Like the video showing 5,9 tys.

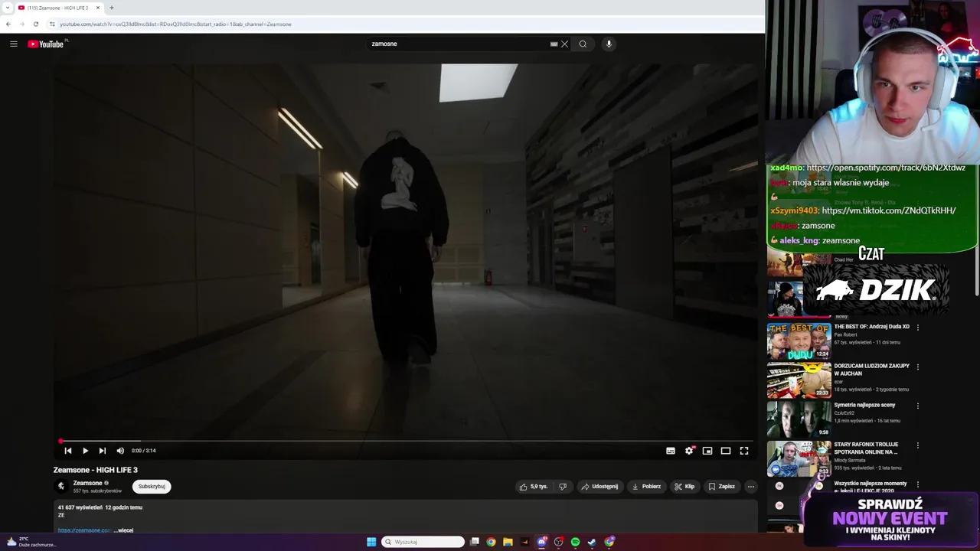pos(534,486)
